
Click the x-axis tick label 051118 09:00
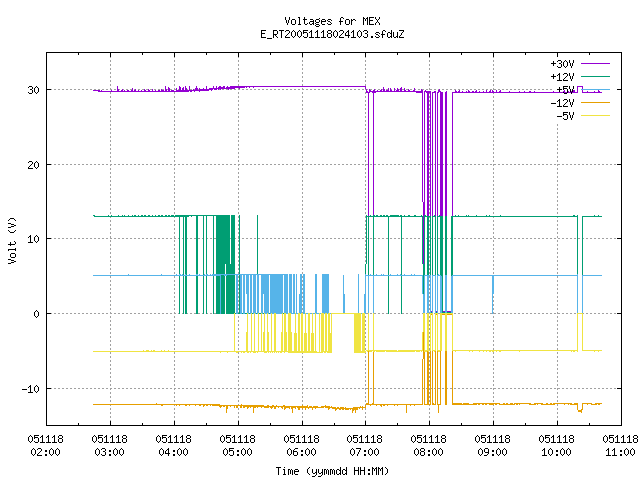tap(492, 445)
